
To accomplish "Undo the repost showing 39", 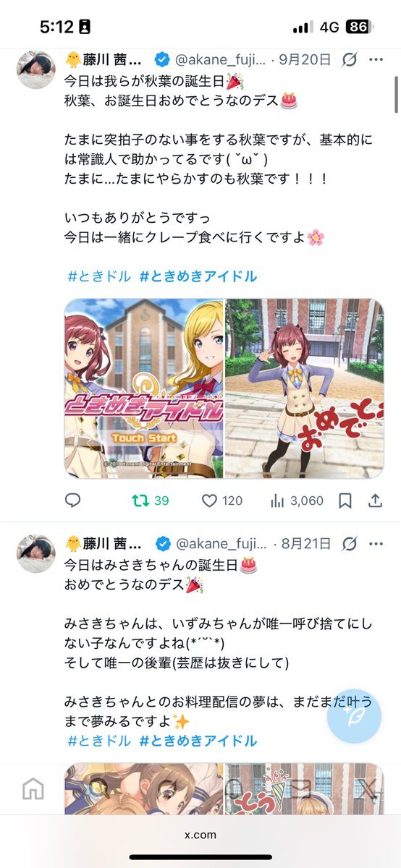I will 150,501.
